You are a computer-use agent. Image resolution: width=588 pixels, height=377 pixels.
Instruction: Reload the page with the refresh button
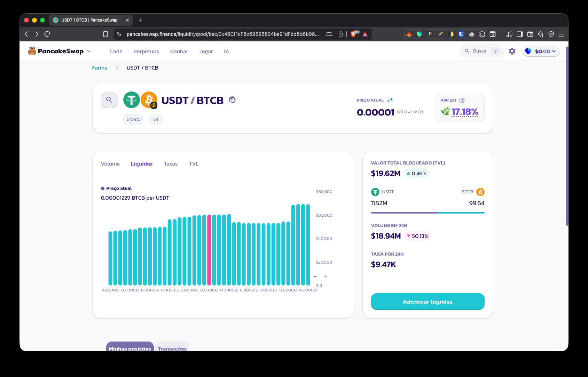click(48, 34)
